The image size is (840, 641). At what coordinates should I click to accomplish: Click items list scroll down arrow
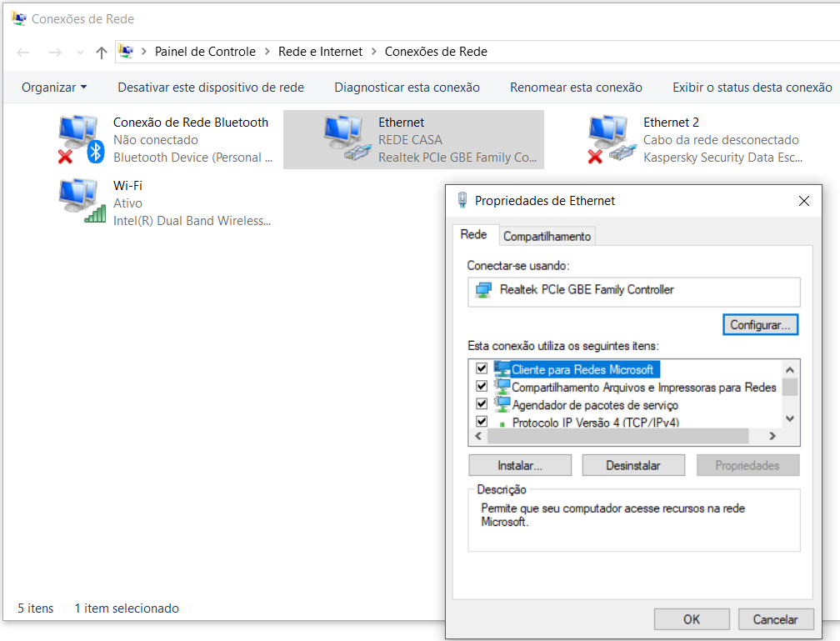coord(790,418)
